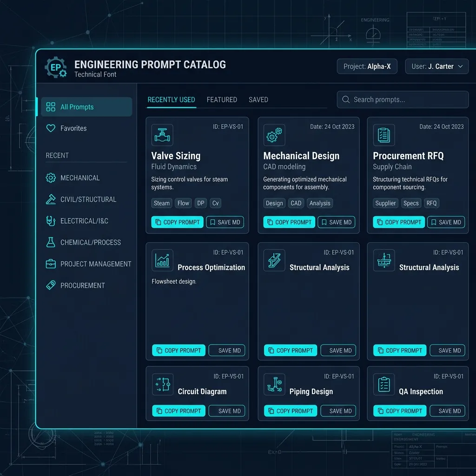Select the Civil/Structural pencil icon
The width and height of the screenshot is (476, 476).
coord(51,199)
